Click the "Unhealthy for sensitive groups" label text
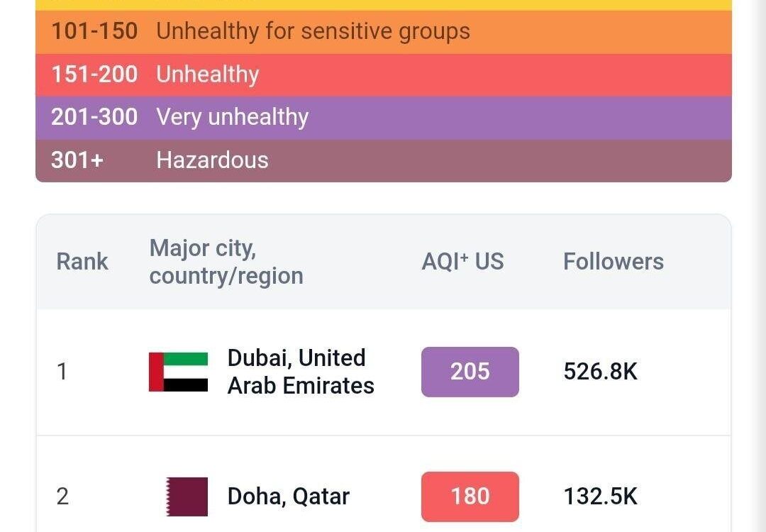Viewport: 766px width, 532px height. pos(313,31)
